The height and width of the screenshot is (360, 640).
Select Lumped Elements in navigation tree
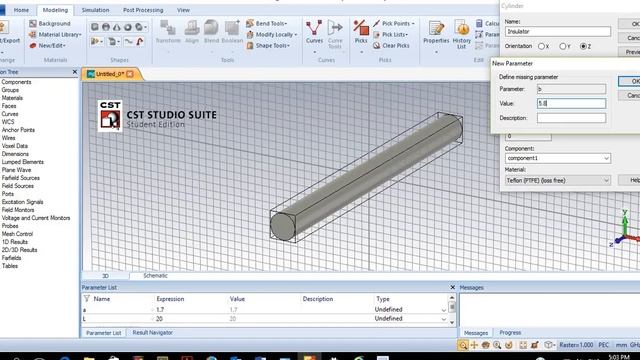22,162
